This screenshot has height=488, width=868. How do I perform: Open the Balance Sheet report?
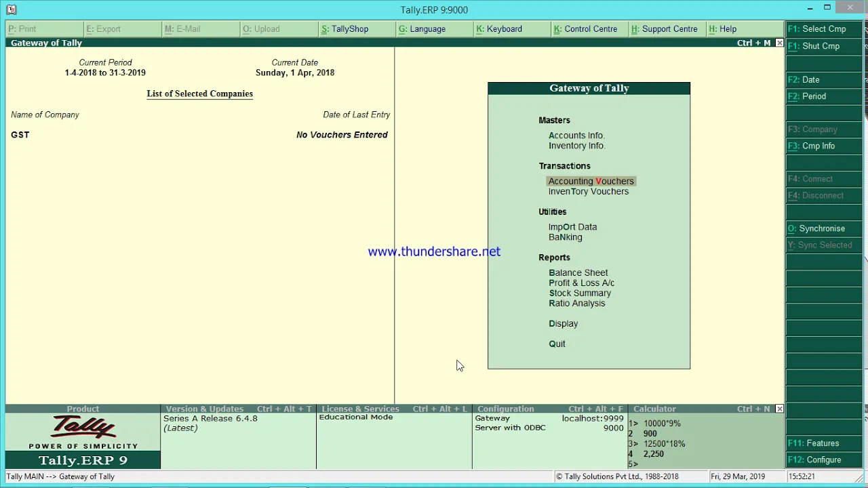pos(578,272)
